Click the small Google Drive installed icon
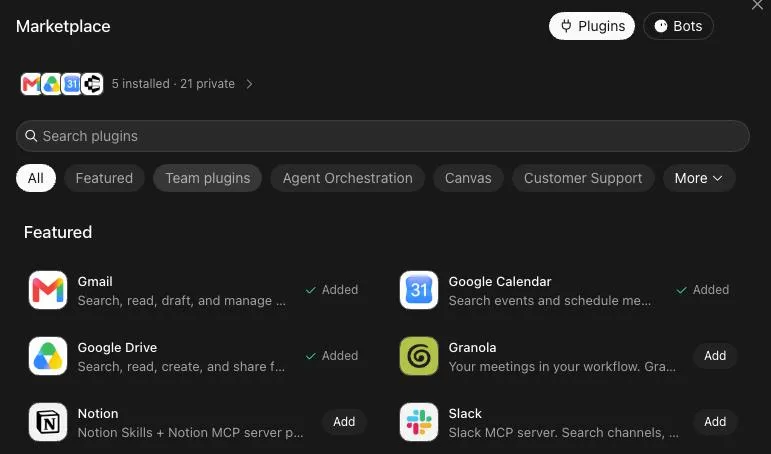 coord(51,84)
